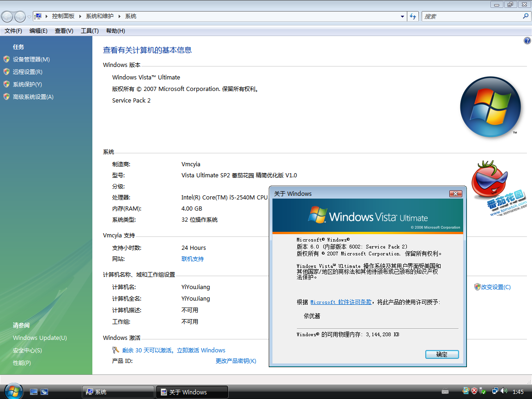Click the shield icon beside 改变设置
Viewport: 532px width, 399px height.
[x=477, y=287]
